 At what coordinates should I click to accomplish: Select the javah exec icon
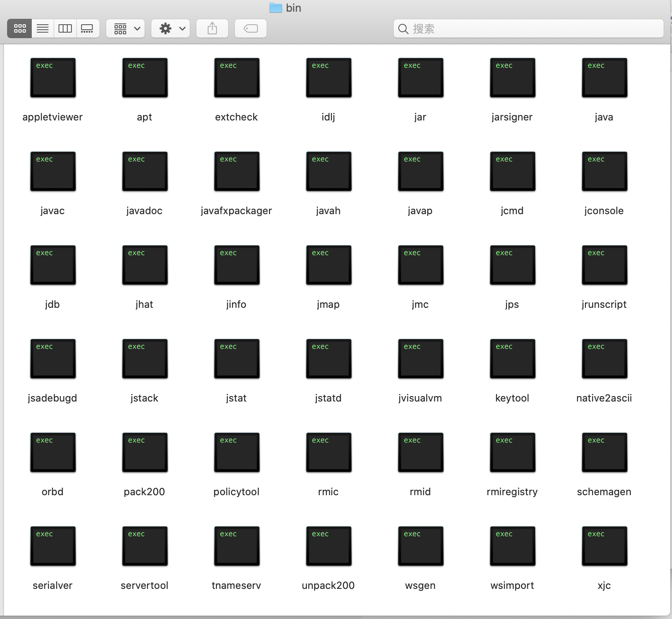pos(329,171)
